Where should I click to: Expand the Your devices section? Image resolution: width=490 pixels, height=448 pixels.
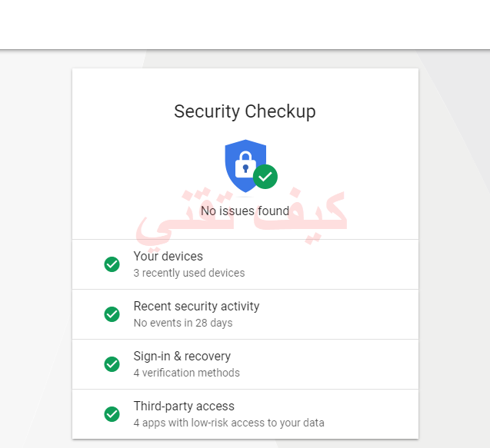click(245, 264)
